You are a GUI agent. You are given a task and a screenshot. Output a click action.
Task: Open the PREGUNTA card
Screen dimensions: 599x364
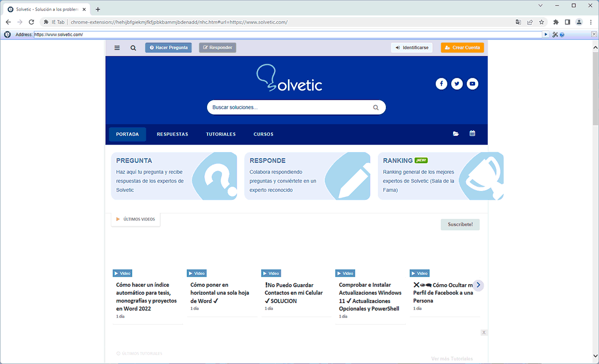174,176
